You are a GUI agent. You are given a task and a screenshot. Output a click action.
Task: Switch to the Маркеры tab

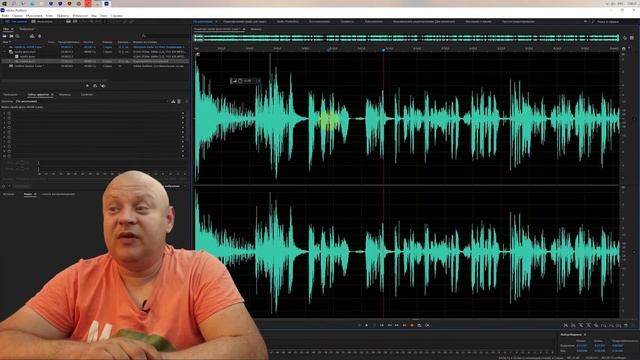coord(64,95)
